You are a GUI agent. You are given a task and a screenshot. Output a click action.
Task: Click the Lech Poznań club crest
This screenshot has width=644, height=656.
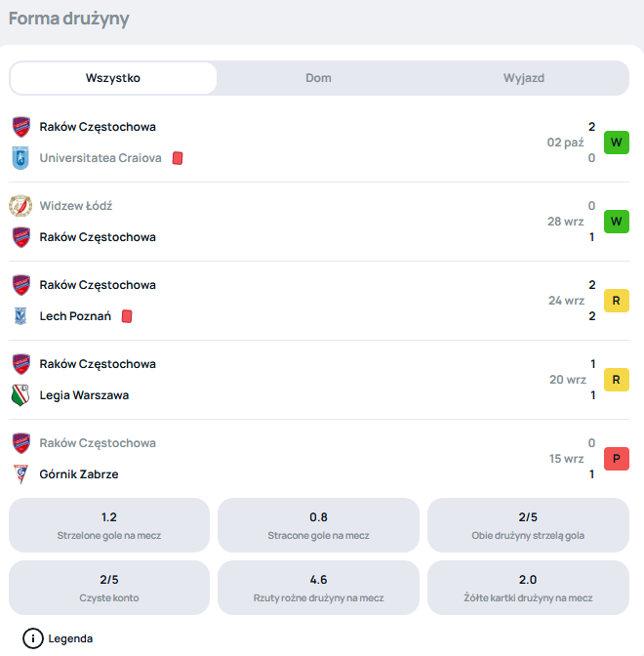20,316
